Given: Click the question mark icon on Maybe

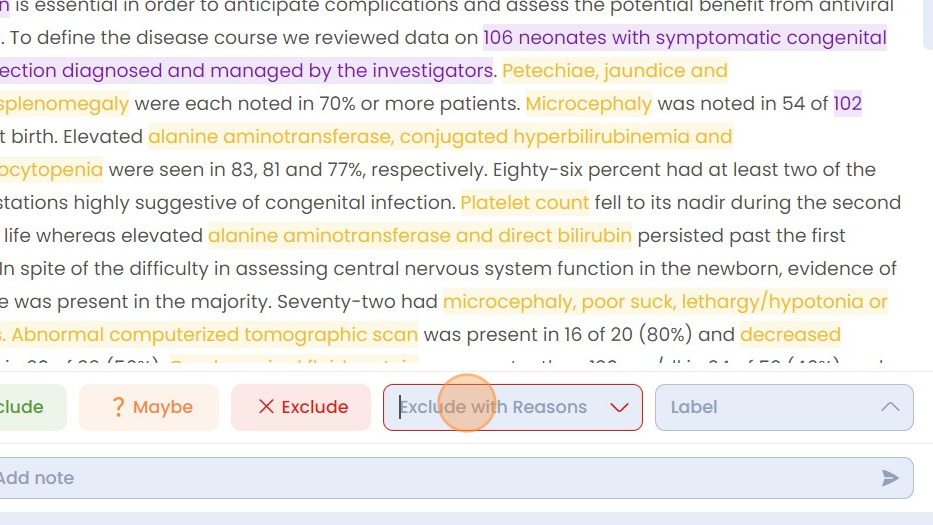Looking at the screenshot, I should point(118,407).
